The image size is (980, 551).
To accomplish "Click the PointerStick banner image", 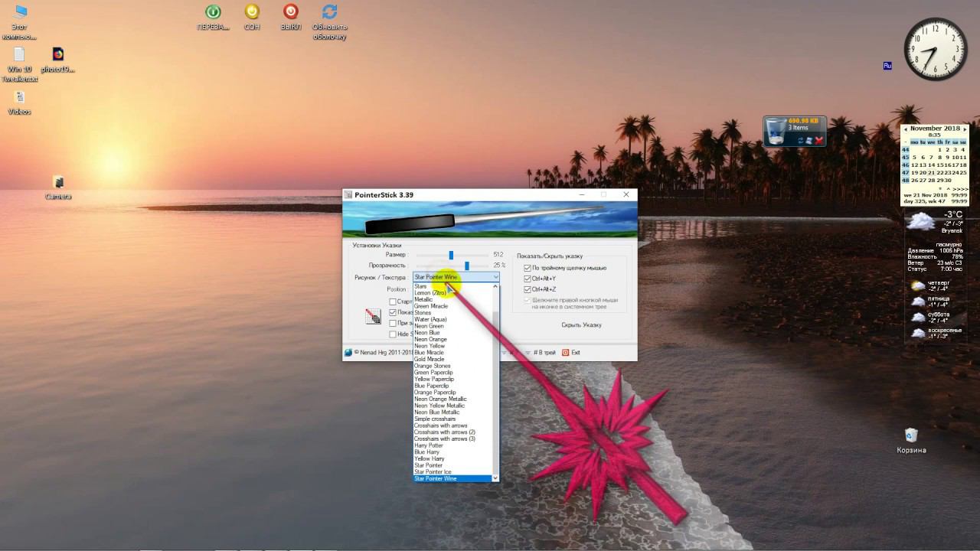I will (489, 220).
